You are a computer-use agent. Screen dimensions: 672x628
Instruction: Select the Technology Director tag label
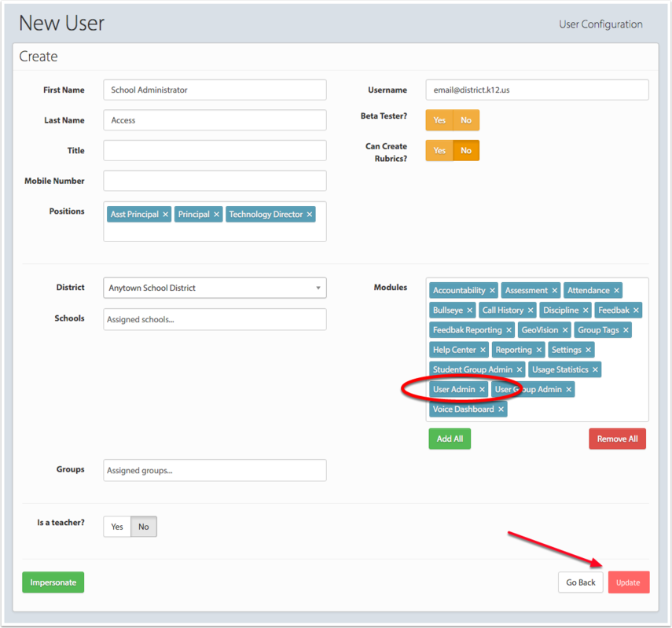(x=266, y=215)
